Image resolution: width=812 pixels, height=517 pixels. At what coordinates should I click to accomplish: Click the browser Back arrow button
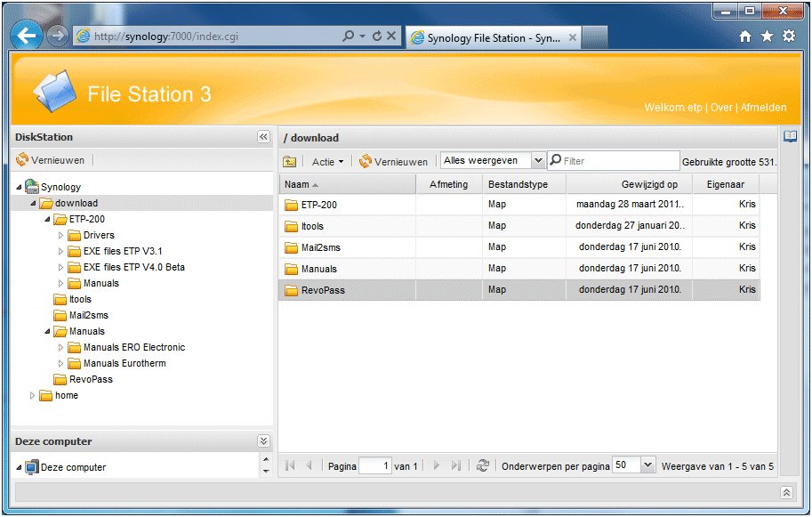[26, 36]
